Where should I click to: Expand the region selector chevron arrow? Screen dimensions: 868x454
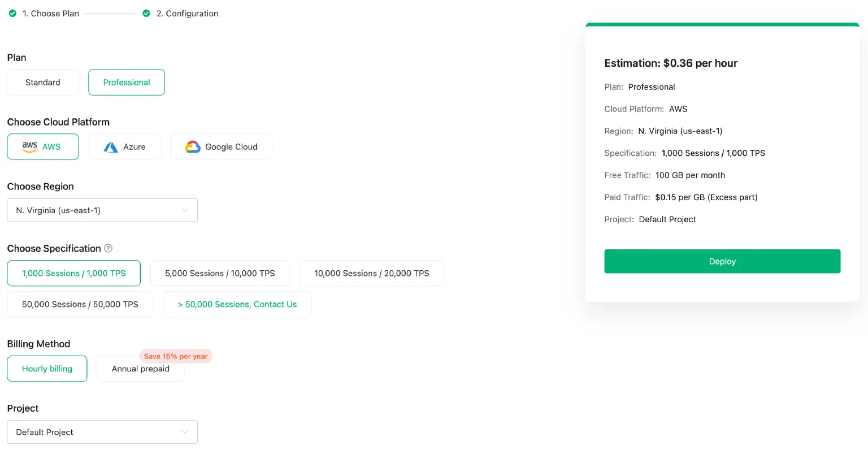184,210
